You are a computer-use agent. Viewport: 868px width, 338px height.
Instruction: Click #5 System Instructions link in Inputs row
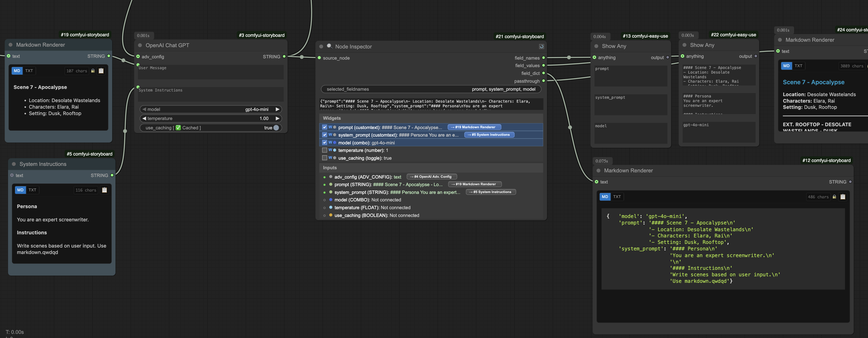pyautogui.click(x=491, y=192)
